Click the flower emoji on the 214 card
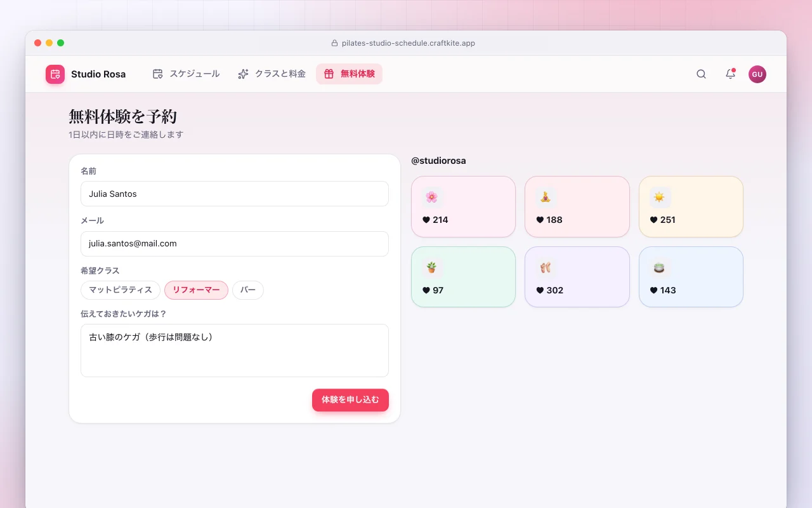Viewport: 812px width, 508px height. point(431,197)
